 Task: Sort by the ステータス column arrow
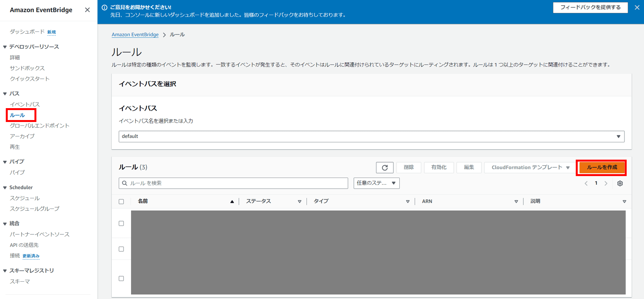click(299, 201)
